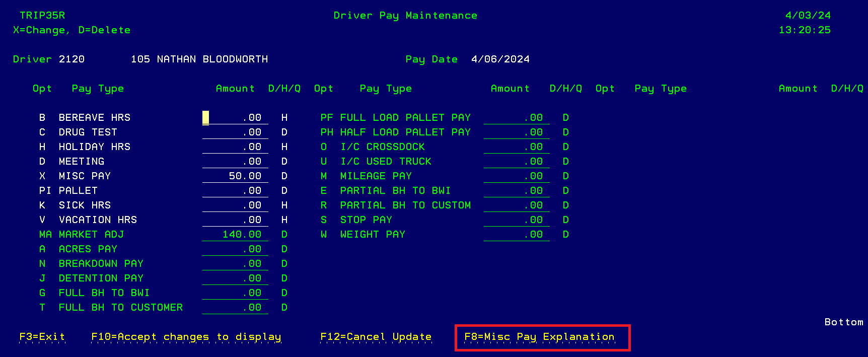Select the DRUG TEST amount field

tap(235, 132)
